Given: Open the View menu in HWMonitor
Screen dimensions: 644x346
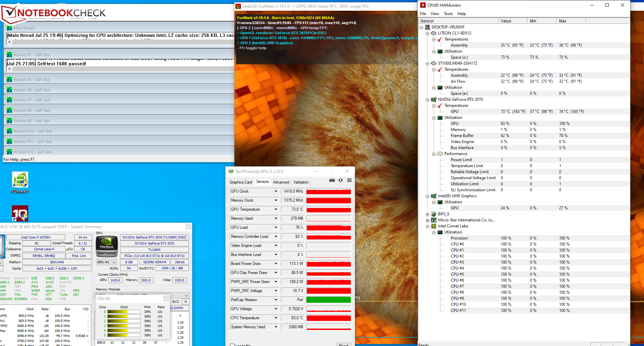Looking at the screenshot, I should click(x=435, y=14).
